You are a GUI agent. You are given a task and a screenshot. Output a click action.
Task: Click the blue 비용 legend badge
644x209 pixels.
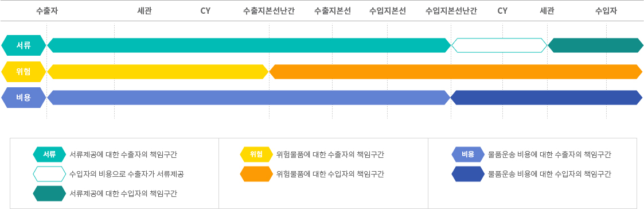(x=468, y=154)
